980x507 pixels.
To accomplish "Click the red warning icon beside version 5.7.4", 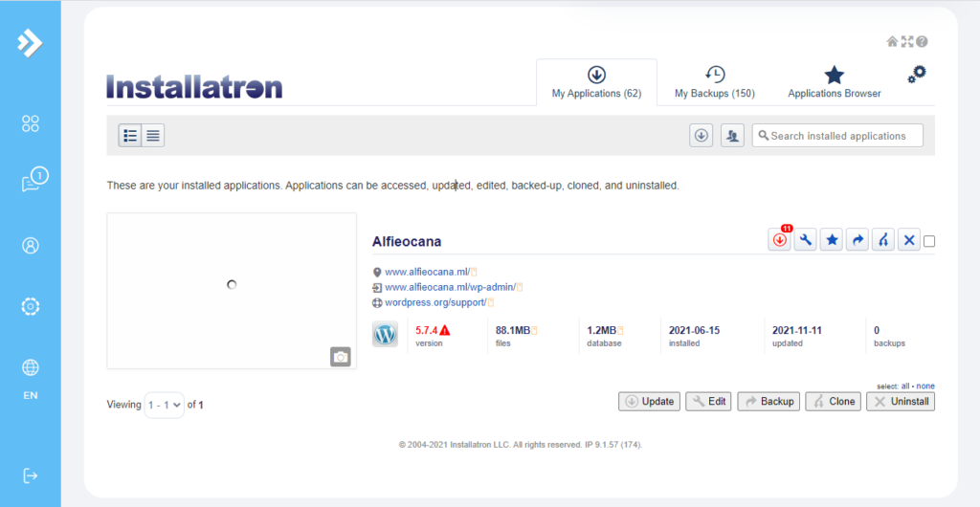I will point(444,330).
